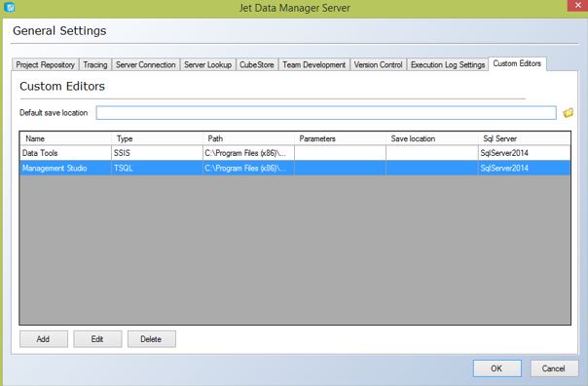Screen dimensions: 588x386
Task: Select the Server Lookup tab
Action: click(x=207, y=64)
